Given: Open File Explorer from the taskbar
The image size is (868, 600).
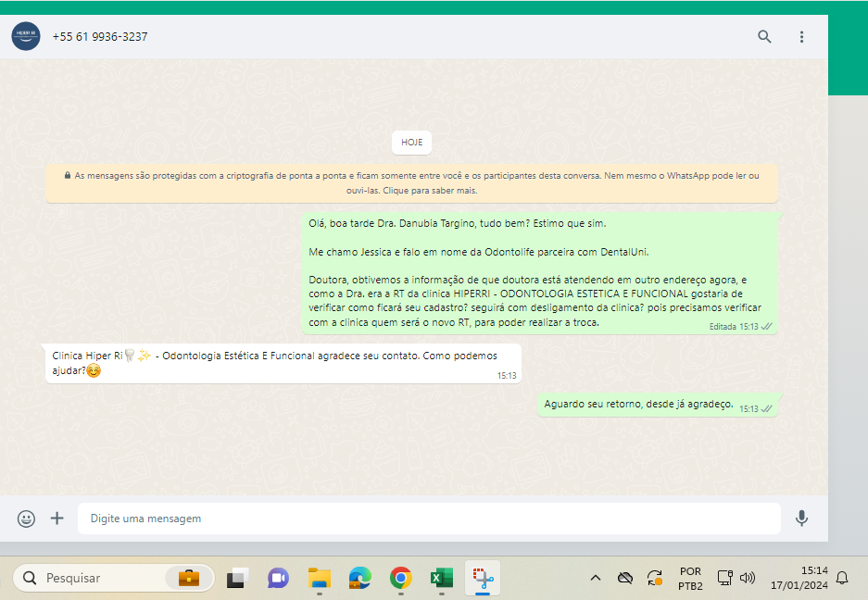Looking at the screenshot, I should [319, 578].
